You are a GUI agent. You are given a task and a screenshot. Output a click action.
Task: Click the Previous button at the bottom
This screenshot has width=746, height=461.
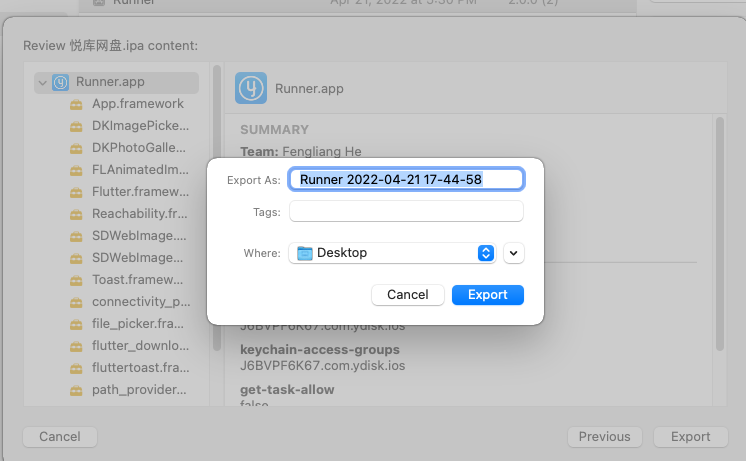[x=604, y=436]
